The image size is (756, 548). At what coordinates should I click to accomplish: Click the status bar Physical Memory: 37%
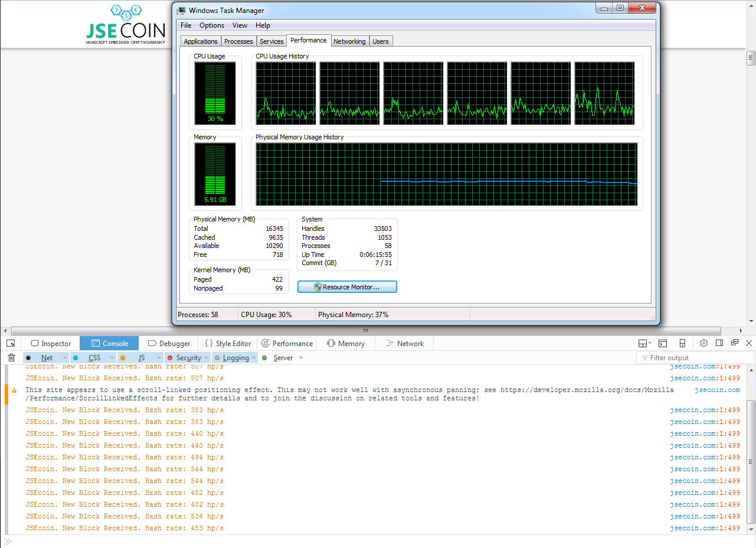[353, 315]
